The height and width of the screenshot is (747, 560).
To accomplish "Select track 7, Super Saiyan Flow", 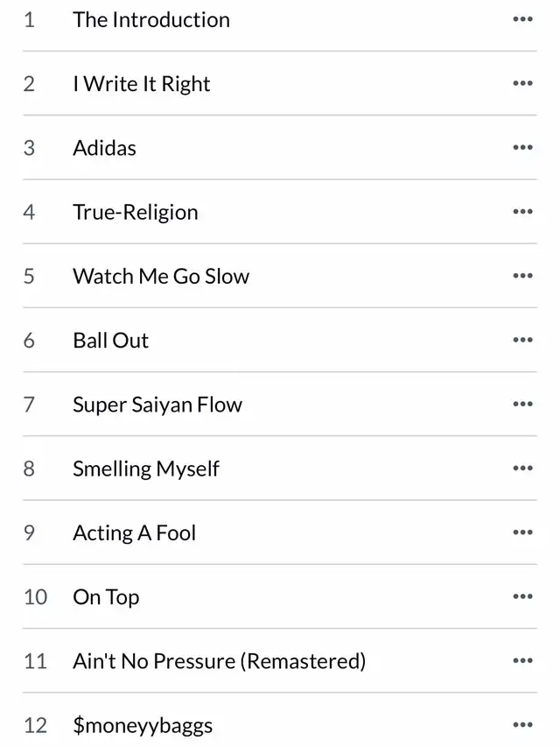I will 157,404.
